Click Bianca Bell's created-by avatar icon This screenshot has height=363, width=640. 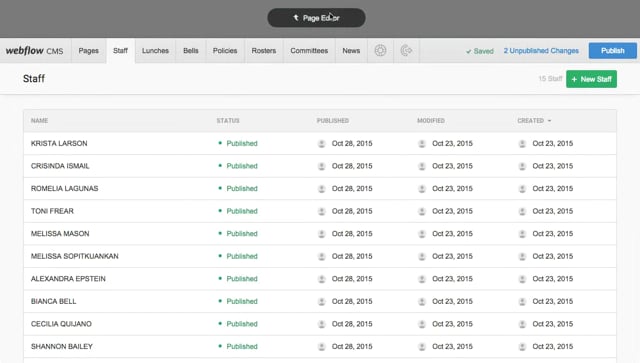tap(522, 302)
